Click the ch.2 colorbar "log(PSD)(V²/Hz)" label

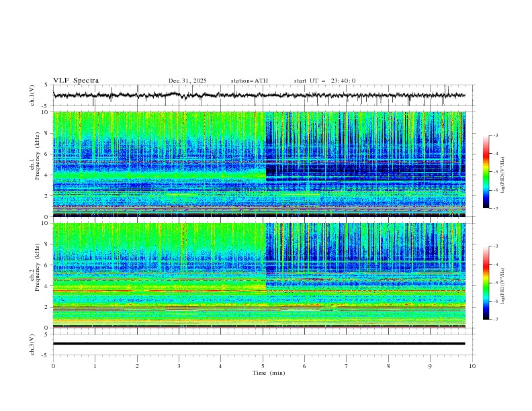point(502,285)
